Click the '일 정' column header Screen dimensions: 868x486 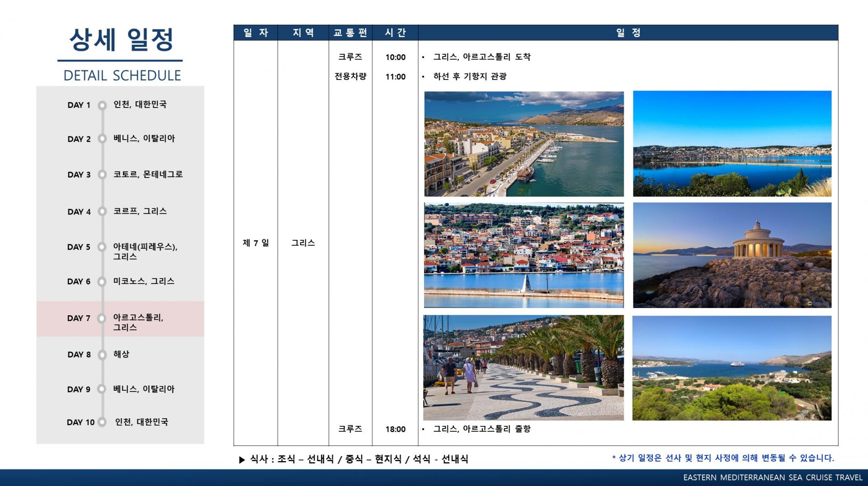click(x=628, y=33)
